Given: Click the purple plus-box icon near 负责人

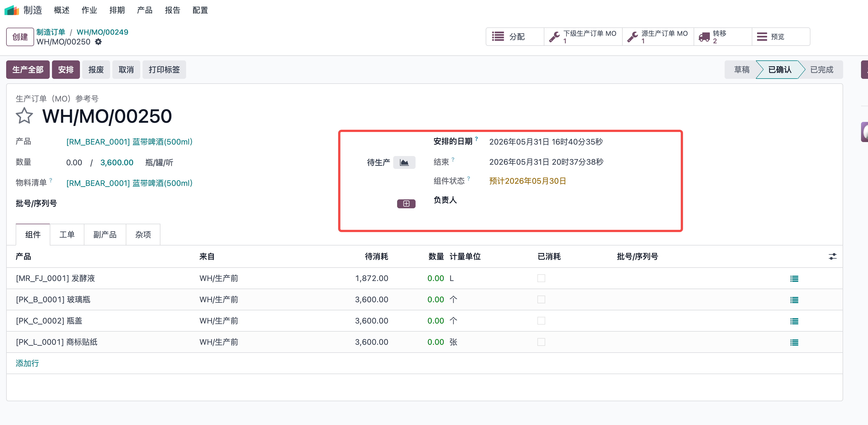Looking at the screenshot, I should tap(406, 204).
